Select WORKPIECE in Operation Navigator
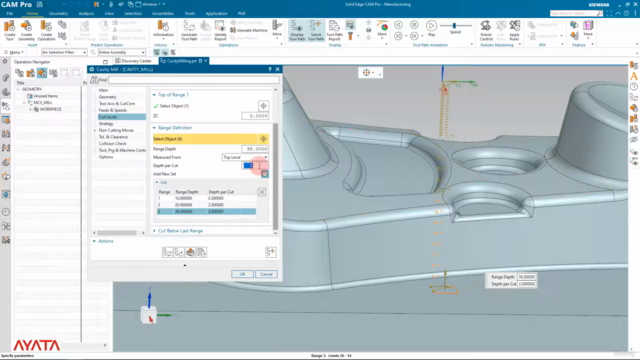This screenshot has width=640, height=360. pos(51,109)
